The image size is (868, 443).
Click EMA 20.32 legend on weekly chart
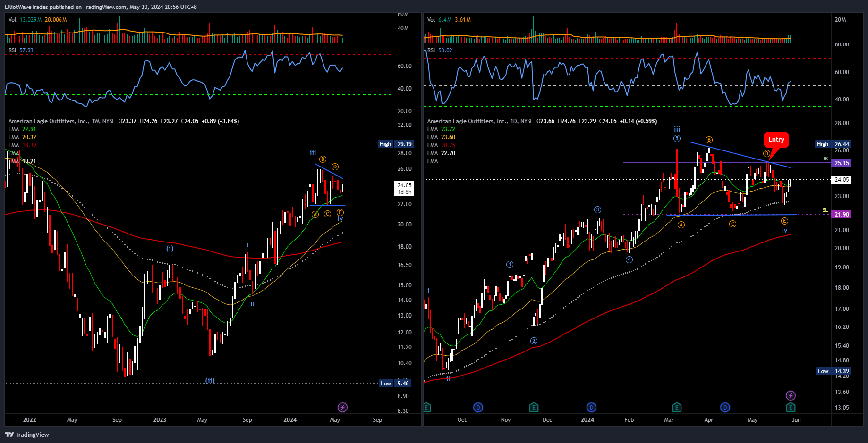(x=22, y=137)
